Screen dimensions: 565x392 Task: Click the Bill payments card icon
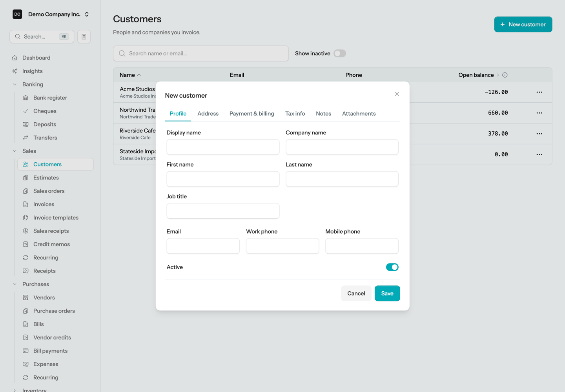26,351
